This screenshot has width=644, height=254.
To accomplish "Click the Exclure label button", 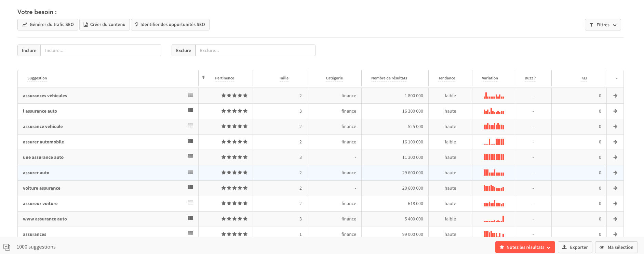I will 184,50.
